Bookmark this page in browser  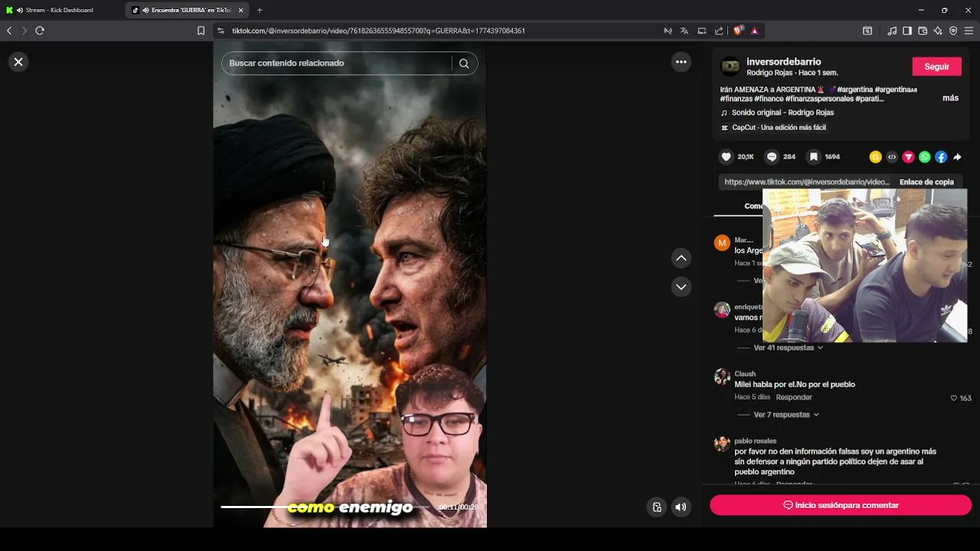tap(201, 31)
